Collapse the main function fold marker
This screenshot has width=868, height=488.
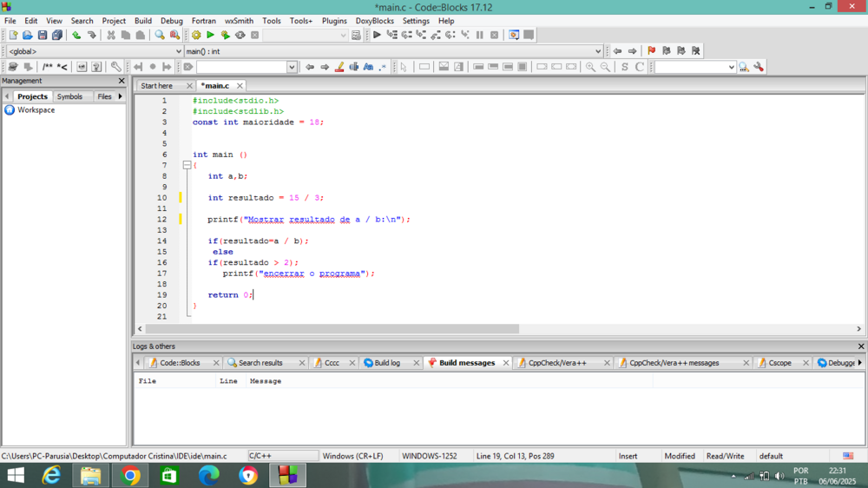pos(187,165)
